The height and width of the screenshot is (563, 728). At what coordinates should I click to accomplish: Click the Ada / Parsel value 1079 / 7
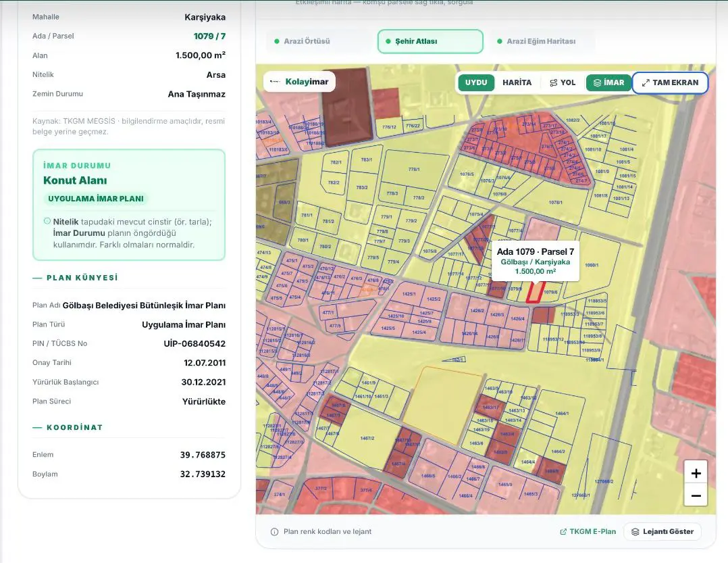click(209, 36)
